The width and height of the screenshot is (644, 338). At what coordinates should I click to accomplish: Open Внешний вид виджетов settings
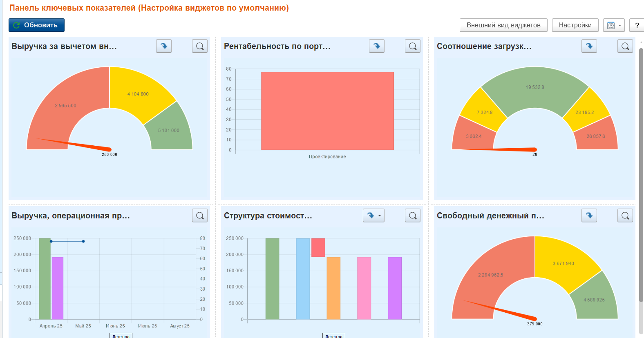[503, 25]
